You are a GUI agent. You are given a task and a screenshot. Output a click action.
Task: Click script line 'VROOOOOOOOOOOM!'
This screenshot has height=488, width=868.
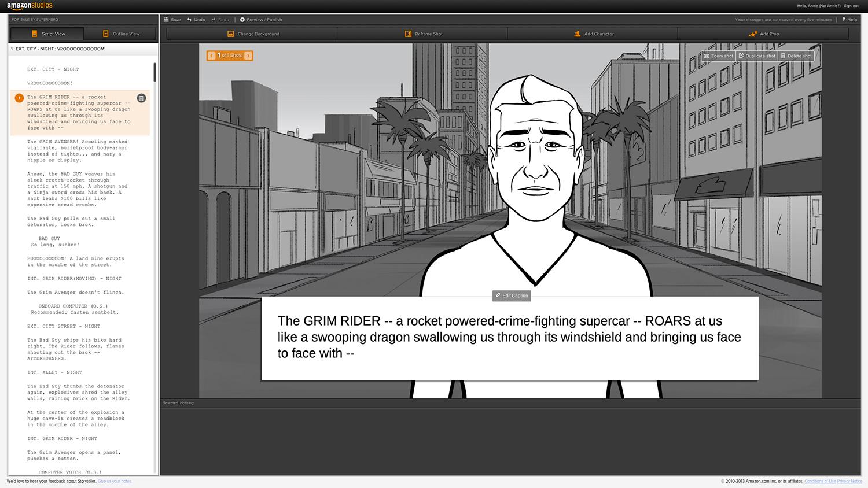[x=50, y=83]
